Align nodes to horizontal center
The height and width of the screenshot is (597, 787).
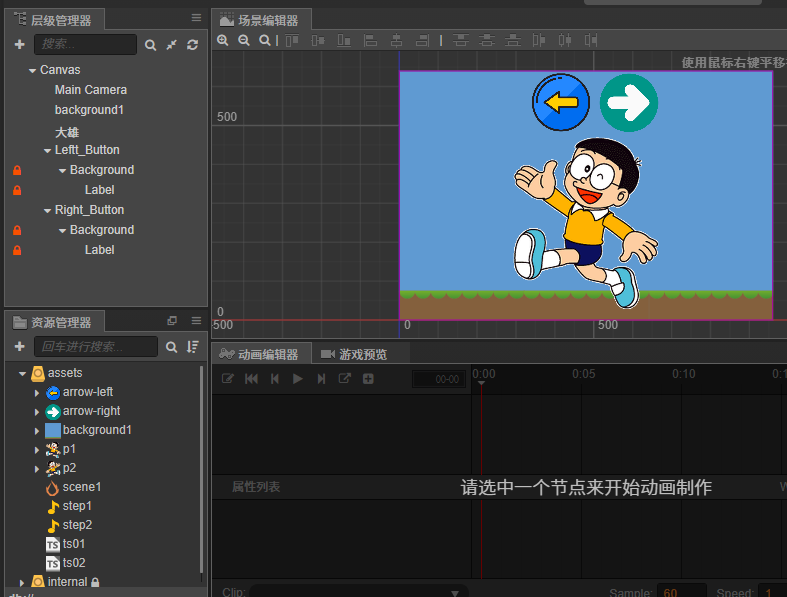pos(397,41)
